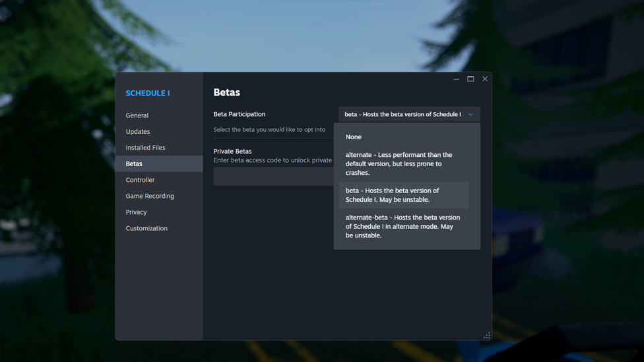Click 'Select the beta you would like' text
Viewport: 644px width, 362px height.
pos(269,129)
